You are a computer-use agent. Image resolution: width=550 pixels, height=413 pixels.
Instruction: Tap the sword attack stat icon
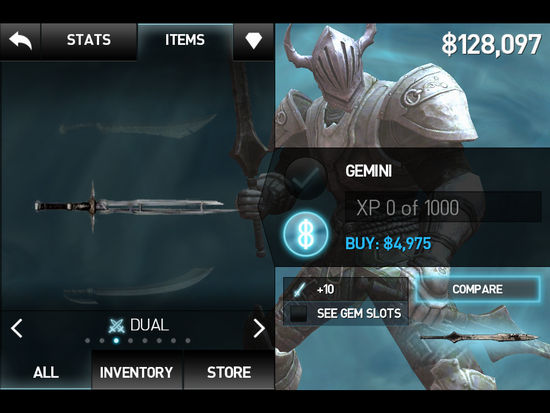click(x=299, y=289)
